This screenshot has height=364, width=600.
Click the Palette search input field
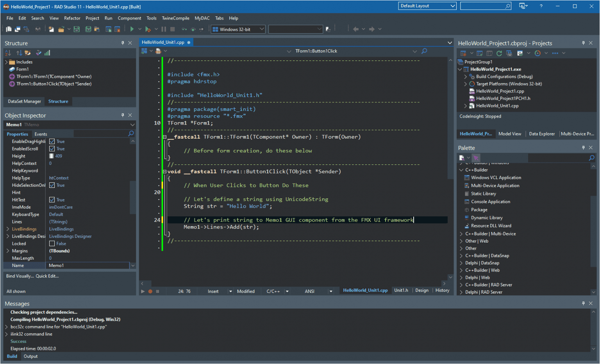558,158
